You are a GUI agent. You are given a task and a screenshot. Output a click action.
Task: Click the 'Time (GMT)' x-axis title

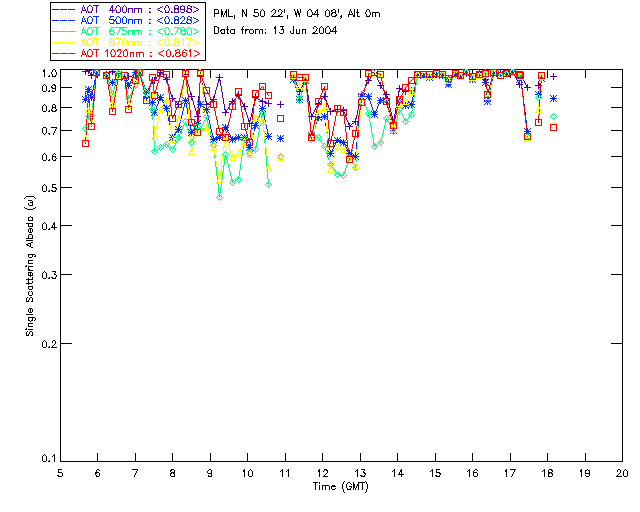pyautogui.click(x=340, y=487)
